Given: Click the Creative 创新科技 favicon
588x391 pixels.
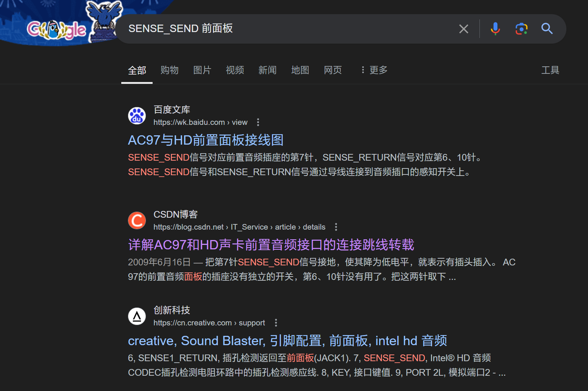Looking at the screenshot, I should click(x=137, y=316).
